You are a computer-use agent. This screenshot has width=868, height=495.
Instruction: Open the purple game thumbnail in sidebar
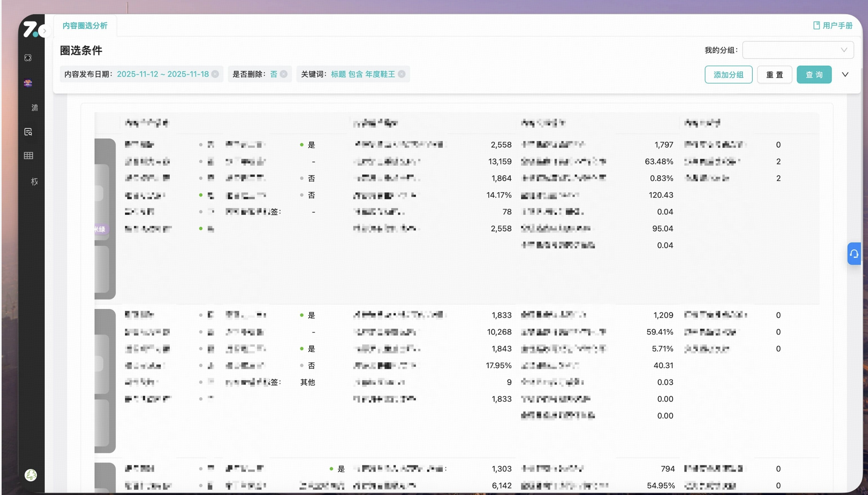[x=28, y=82]
